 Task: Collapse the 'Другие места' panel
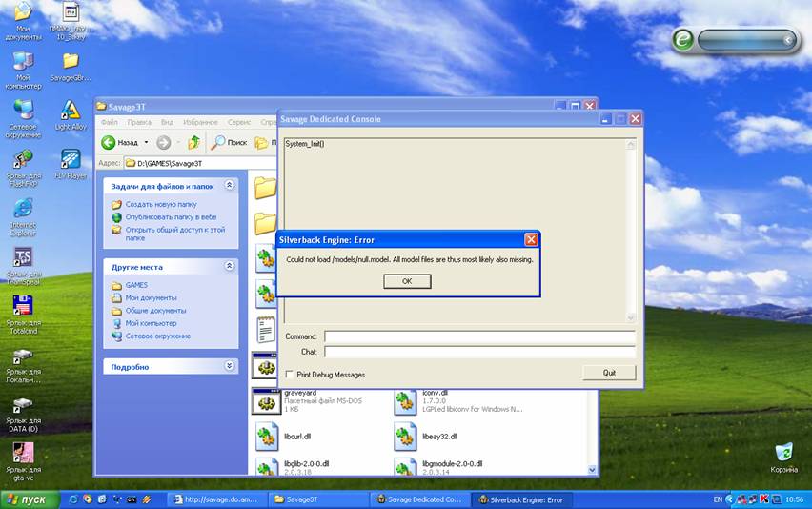pos(230,266)
